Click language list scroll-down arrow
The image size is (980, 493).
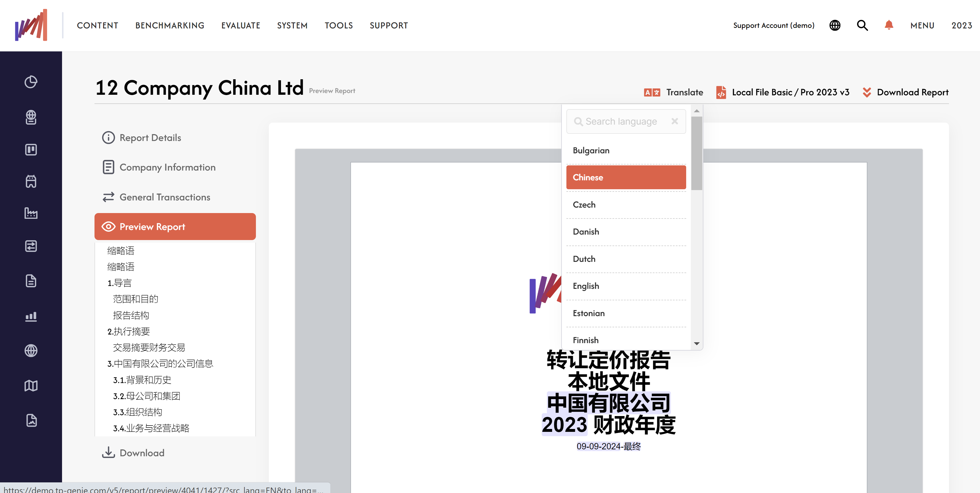point(697,343)
